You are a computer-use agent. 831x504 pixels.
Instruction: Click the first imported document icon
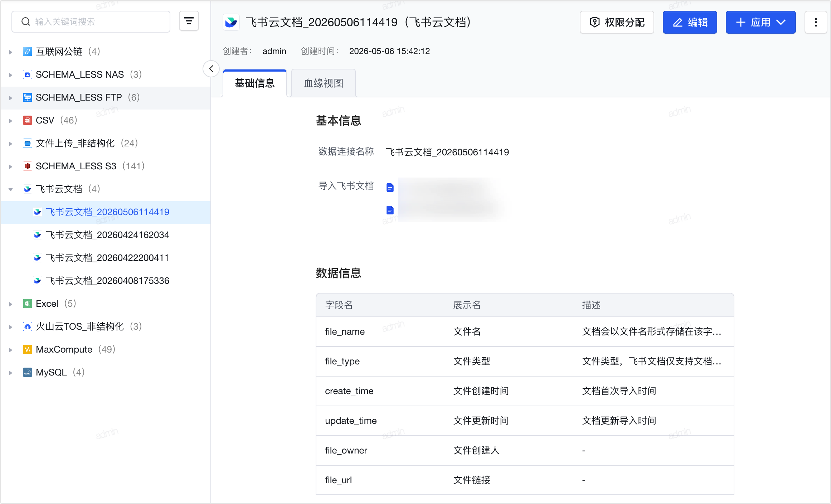(390, 188)
